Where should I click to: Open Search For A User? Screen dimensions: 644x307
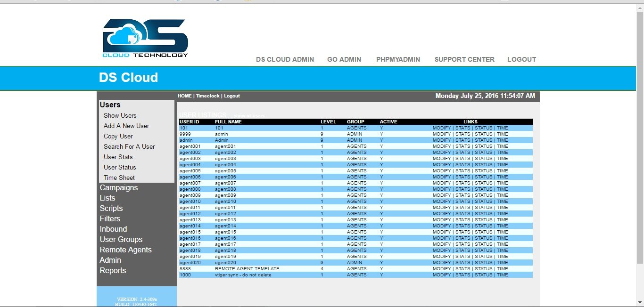[x=129, y=146]
